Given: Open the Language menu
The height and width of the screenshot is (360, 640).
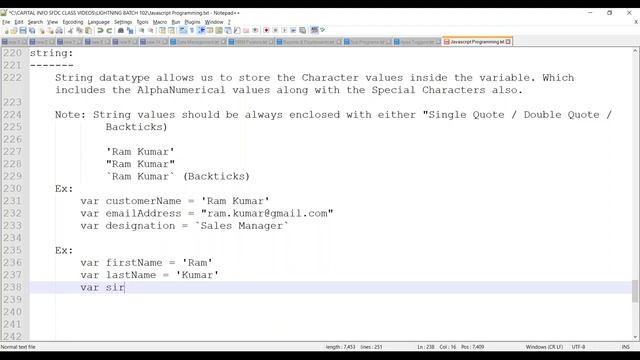Looking at the screenshot, I should click(x=99, y=22).
